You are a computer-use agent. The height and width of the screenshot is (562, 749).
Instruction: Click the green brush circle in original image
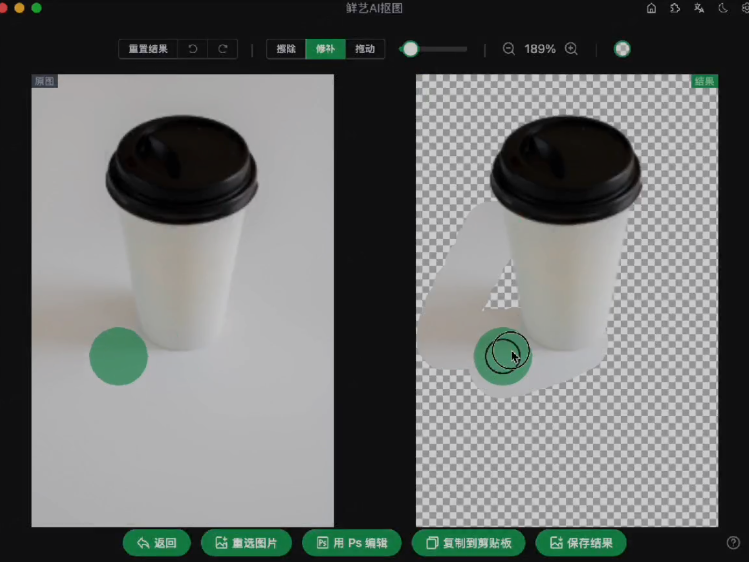[118, 356]
